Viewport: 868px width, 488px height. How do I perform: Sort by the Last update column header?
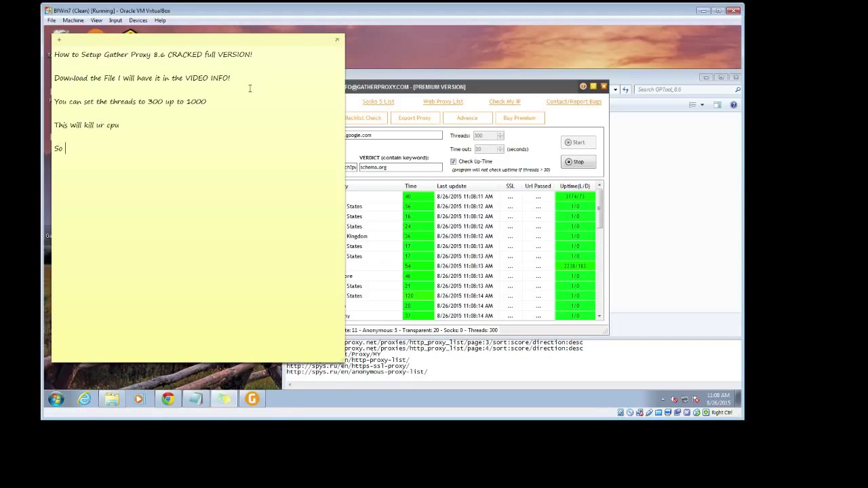tap(452, 186)
